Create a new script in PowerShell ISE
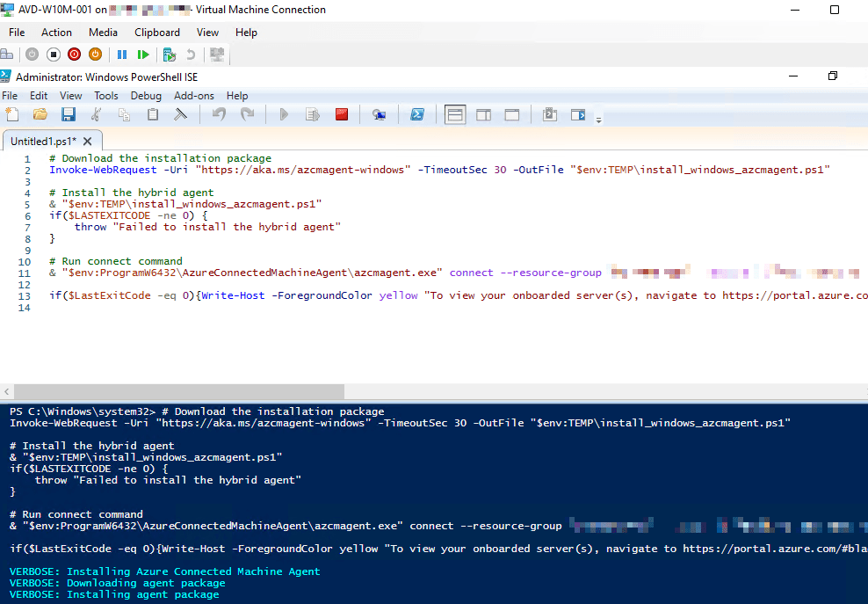Screen dimensions: 868x604 click(x=12, y=114)
